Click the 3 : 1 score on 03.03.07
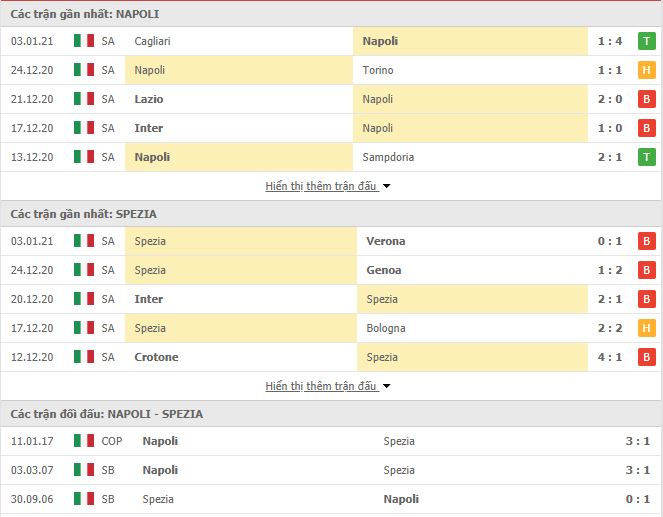Image resolution: width=663 pixels, height=517 pixels. click(638, 470)
